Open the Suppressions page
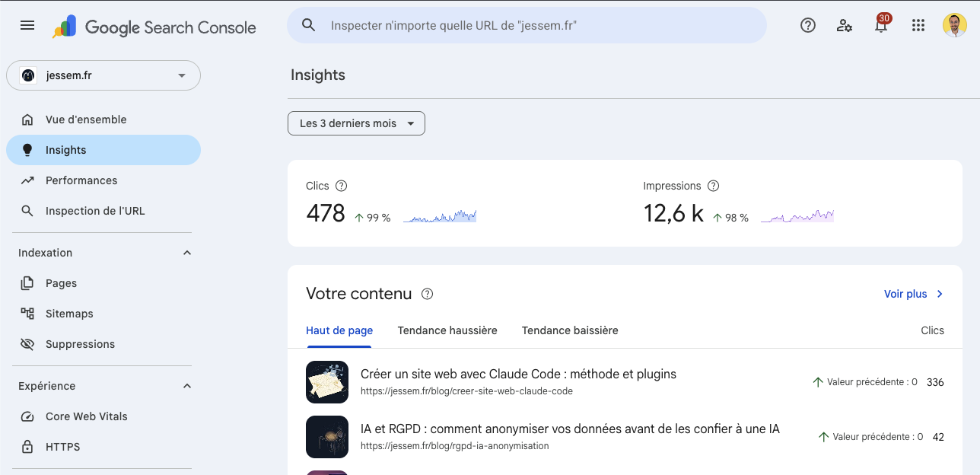The width and height of the screenshot is (980, 475). [x=103, y=344]
